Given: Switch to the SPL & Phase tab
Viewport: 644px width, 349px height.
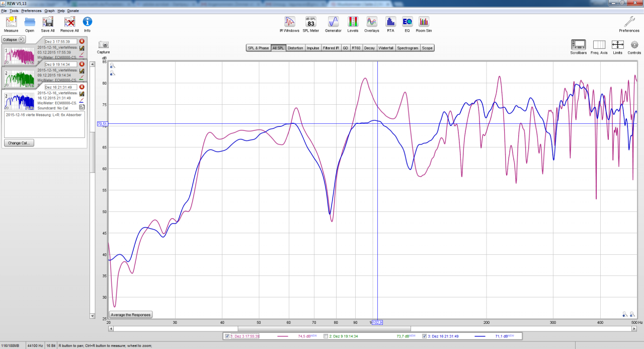Looking at the screenshot, I should (x=258, y=48).
